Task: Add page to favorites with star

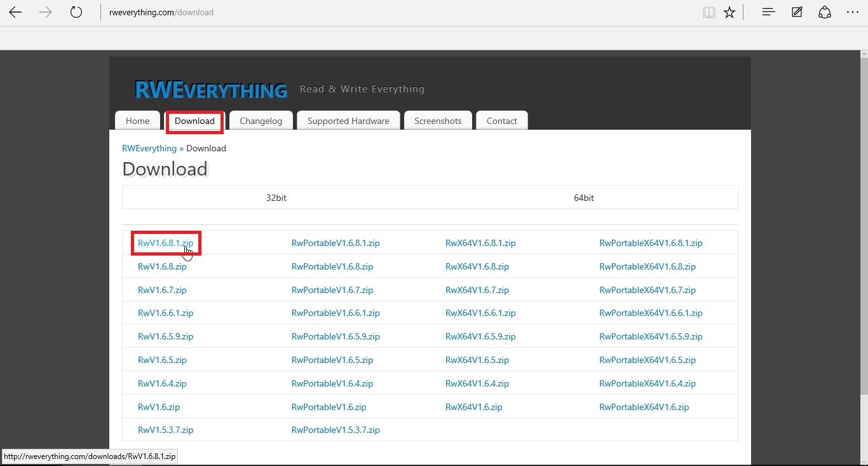Action: pyautogui.click(x=729, y=12)
